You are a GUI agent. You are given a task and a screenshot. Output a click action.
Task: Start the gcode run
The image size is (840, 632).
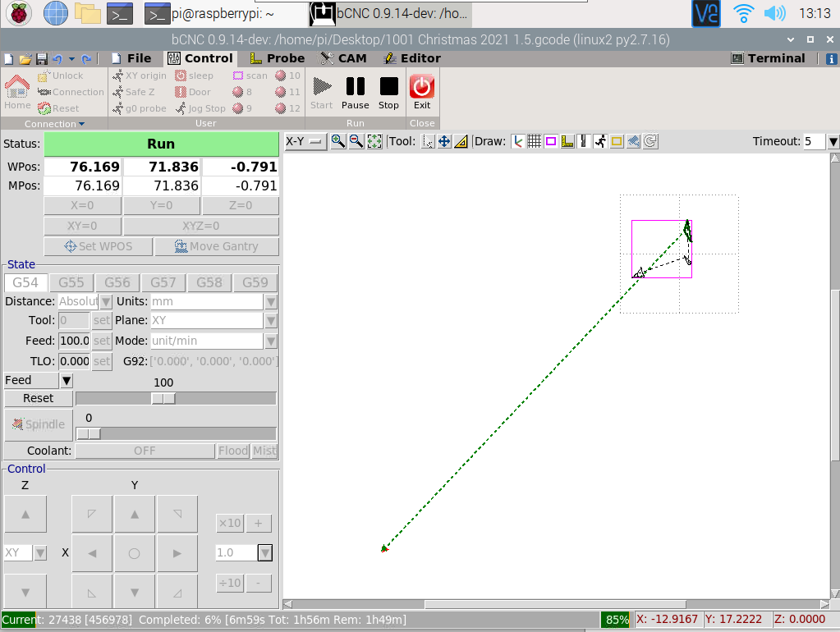321,93
